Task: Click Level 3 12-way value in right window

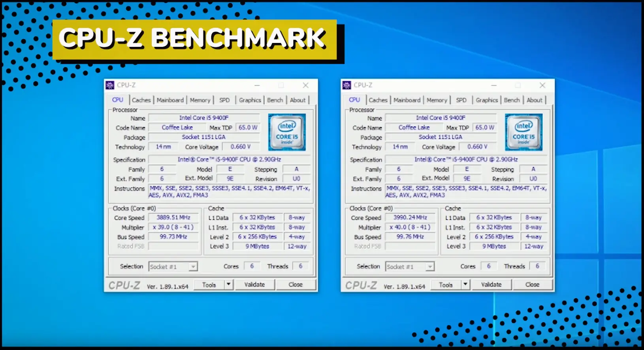Action: pyautogui.click(x=534, y=246)
